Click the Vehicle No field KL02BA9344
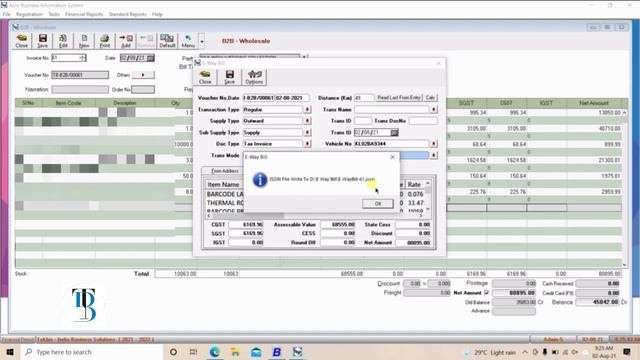Viewport: 640px width, 360px height. (391, 144)
